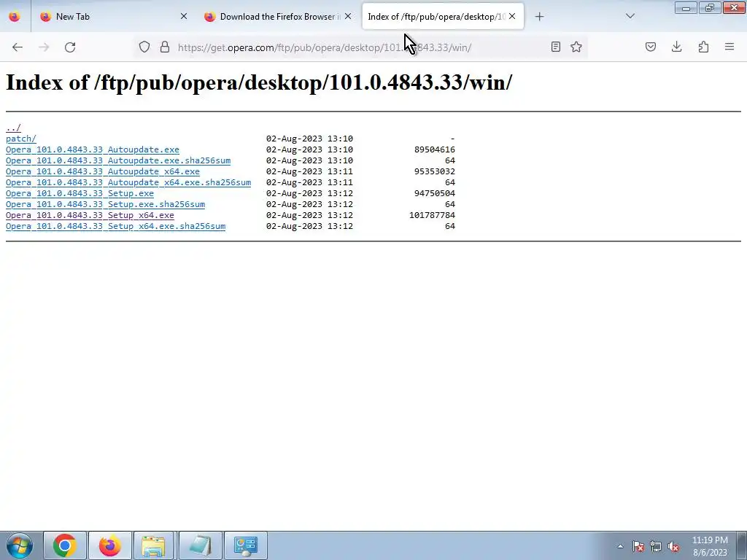Click the pinned Firefox tab icon
The image size is (747, 560).
coord(15,16)
